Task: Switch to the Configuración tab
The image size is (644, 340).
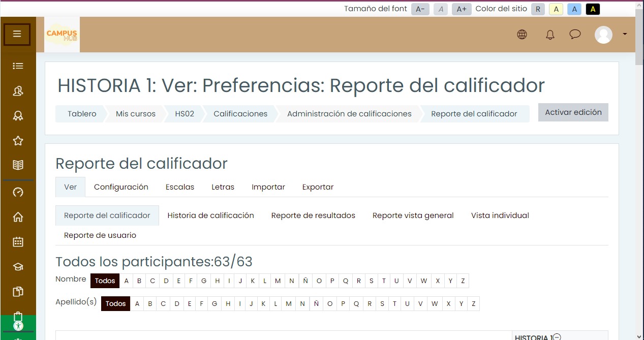Action: 121,187
